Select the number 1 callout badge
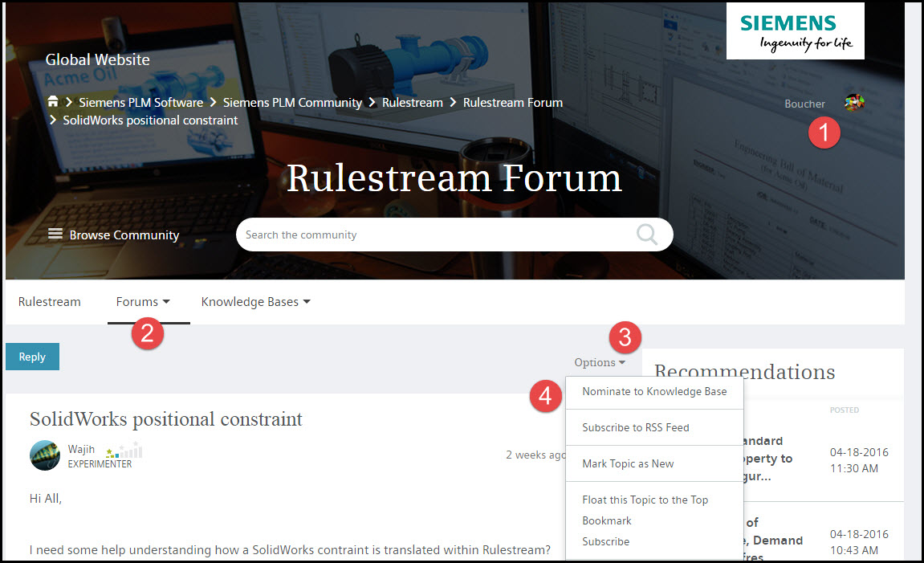This screenshot has height=563, width=924. [x=824, y=133]
